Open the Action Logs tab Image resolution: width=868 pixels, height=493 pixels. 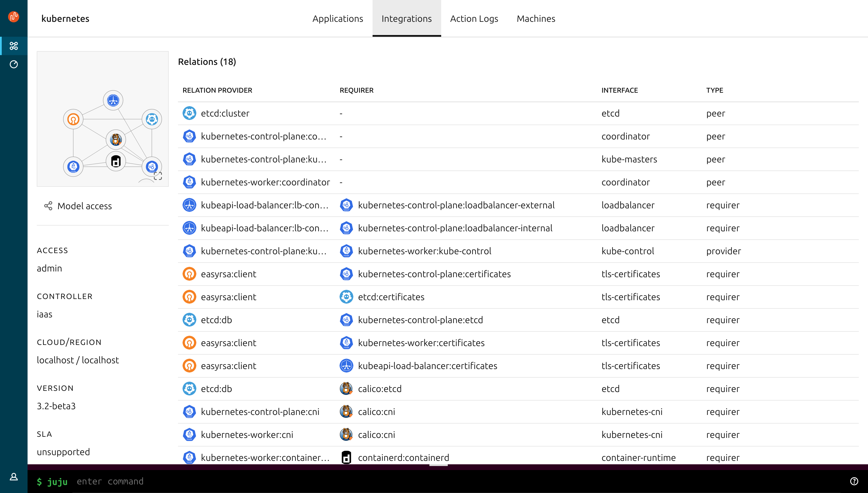(x=474, y=19)
